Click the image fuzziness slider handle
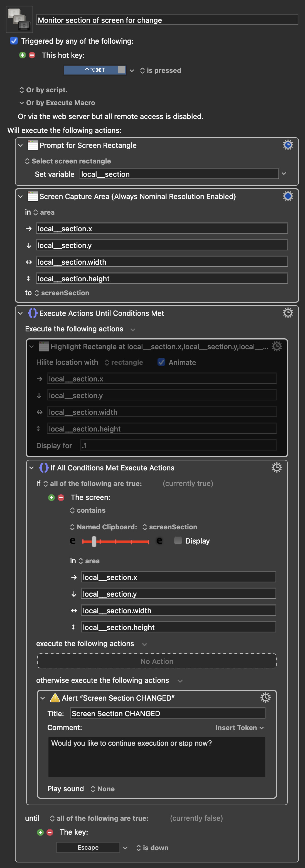The image size is (305, 868). point(94,541)
